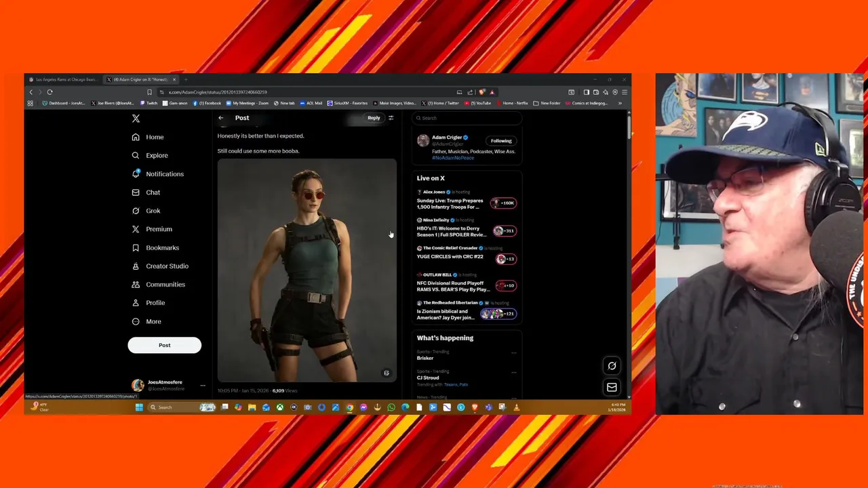Click the Brave shields icon
868x488 pixels.
coord(481,92)
